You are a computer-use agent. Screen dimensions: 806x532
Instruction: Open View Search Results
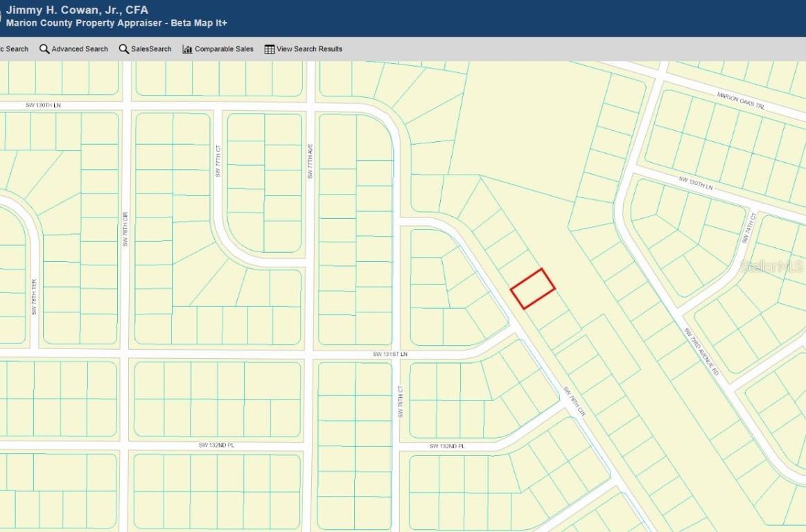(309, 48)
